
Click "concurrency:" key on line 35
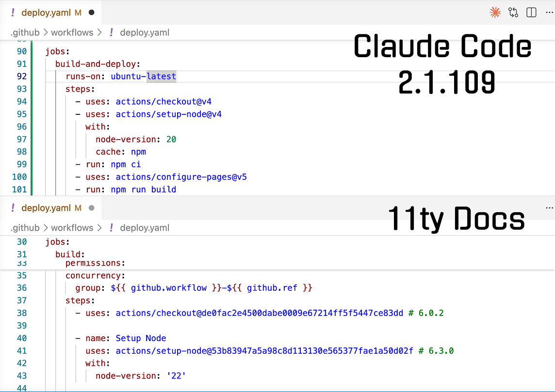pyautogui.click(x=95, y=276)
